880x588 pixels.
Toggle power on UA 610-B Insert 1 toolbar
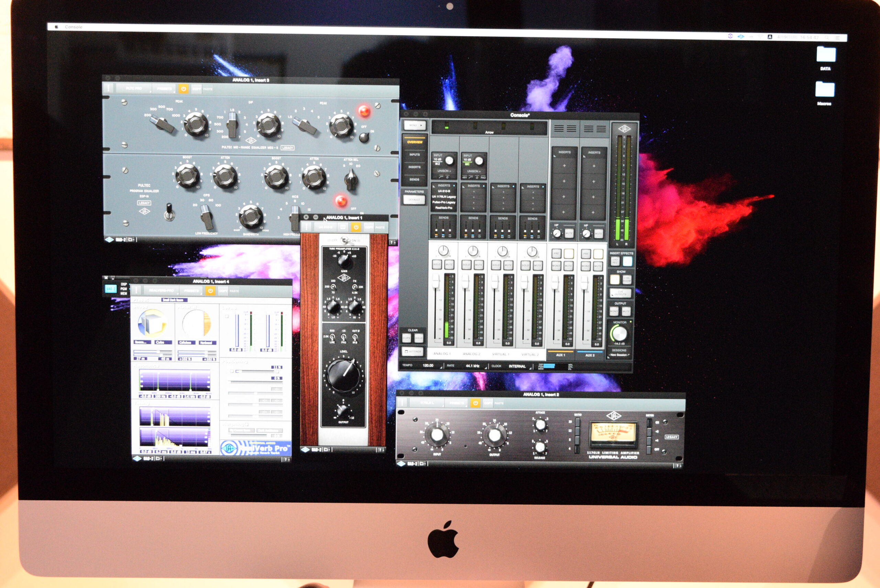coord(355,227)
